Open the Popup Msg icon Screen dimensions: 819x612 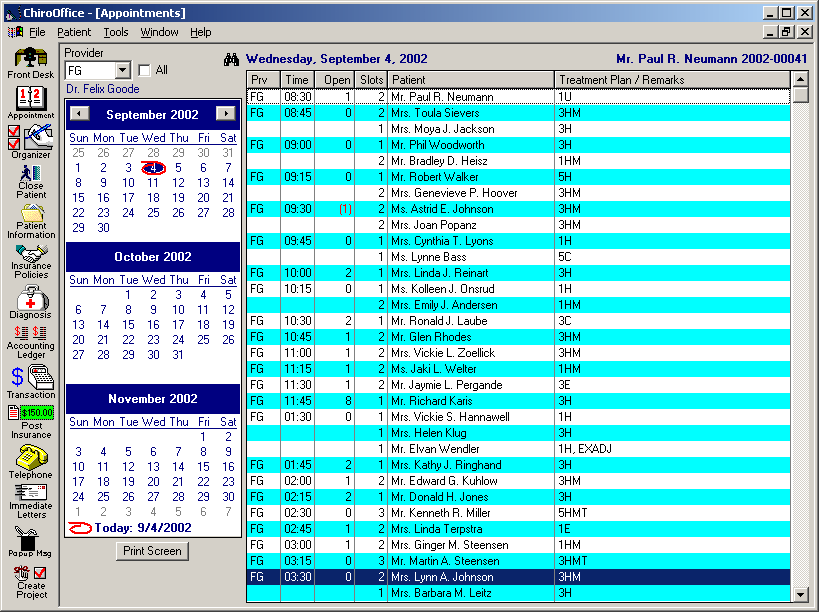(29, 542)
